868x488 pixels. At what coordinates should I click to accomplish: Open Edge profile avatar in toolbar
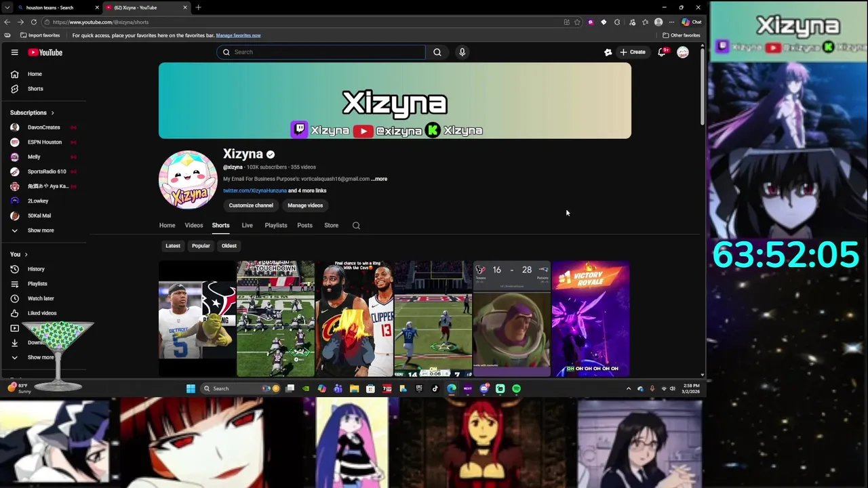click(658, 22)
